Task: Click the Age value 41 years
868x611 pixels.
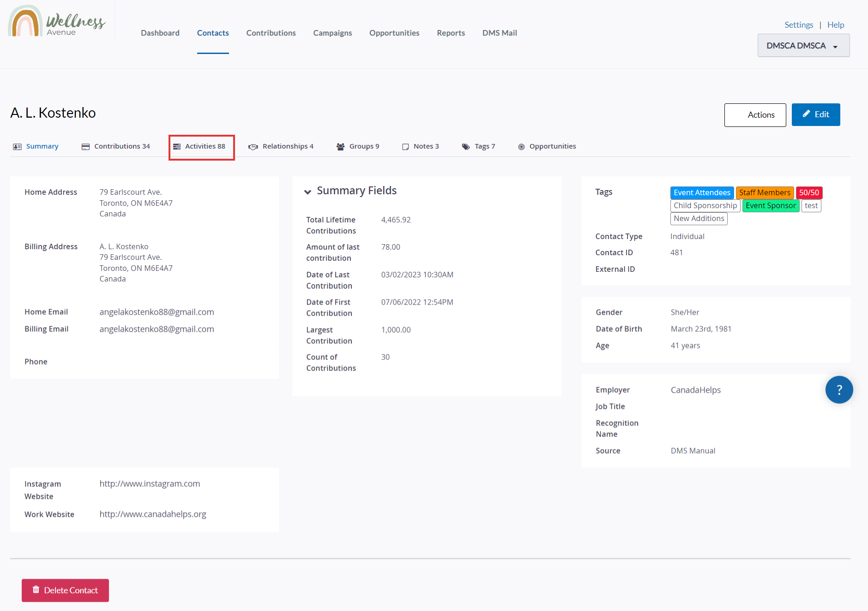Action: click(685, 346)
